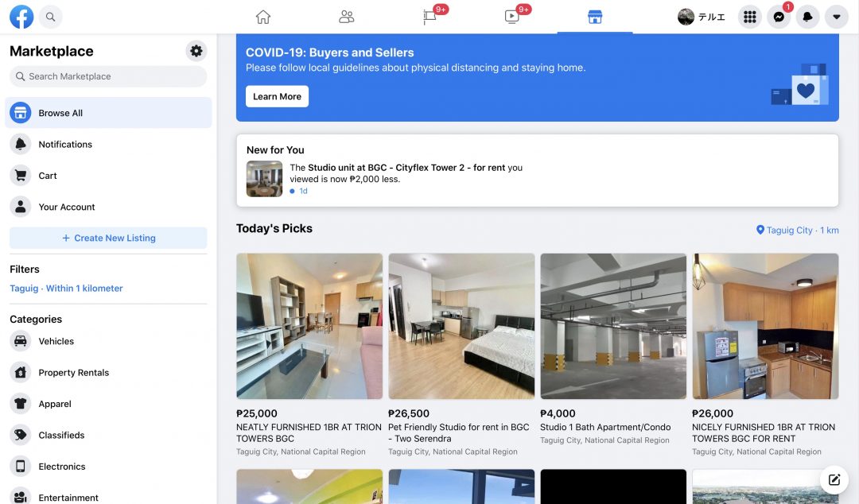The height and width of the screenshot is (504, 859).
Task: Open the notifications bell in top bar
Action: tap(807, 17)
